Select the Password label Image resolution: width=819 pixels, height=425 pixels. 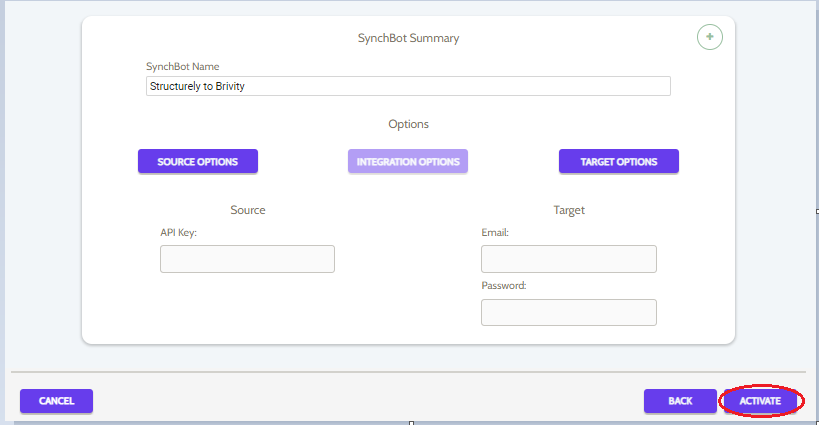point(504,286)
